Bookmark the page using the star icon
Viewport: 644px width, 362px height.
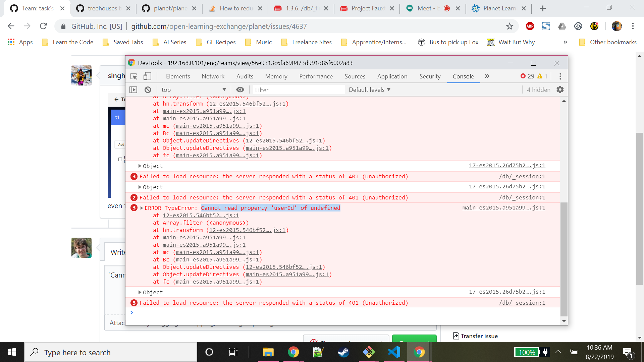coord(510,26)
